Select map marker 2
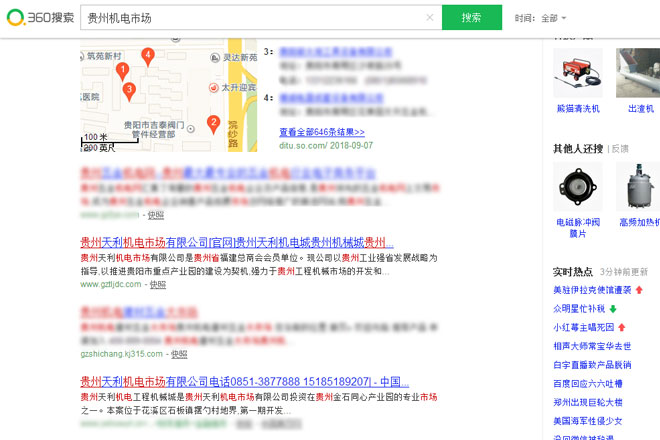This screenshot has width=660, height=440. pyautogui.click(x=213, y=125)
